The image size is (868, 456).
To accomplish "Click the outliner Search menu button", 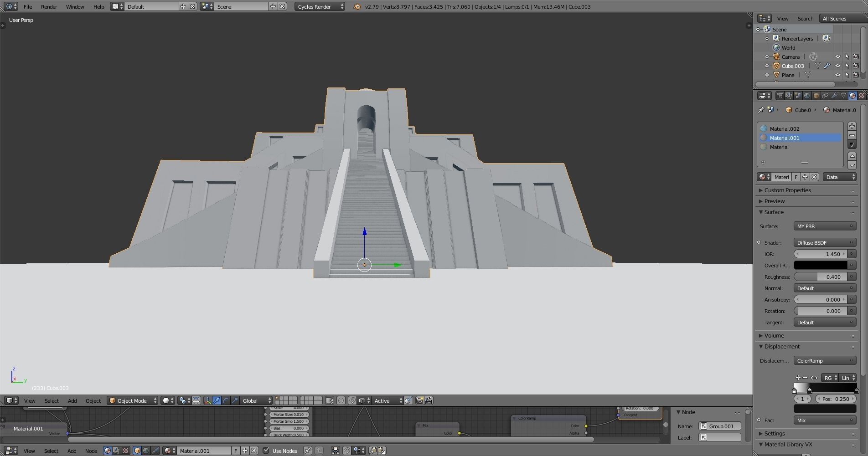I will click(805, 18).
